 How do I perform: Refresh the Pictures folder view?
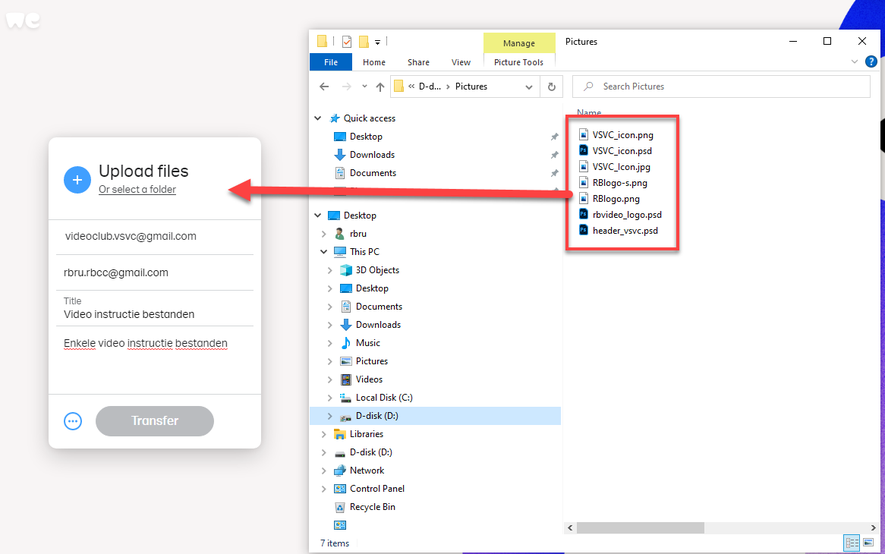pos(551,86)
